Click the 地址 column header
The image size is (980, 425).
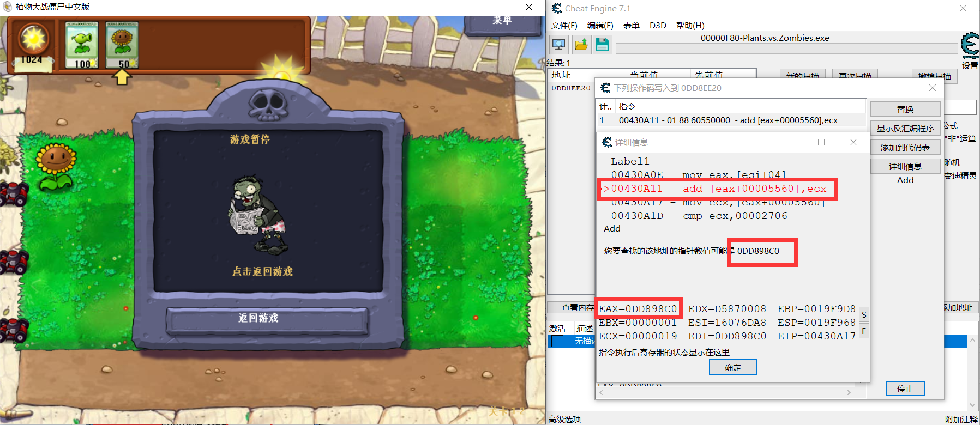(x=561, y=75)
